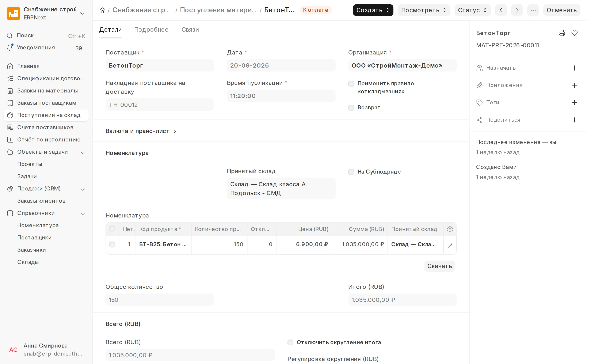Open table settings gear icon
This screenshot has width=591, height=364.
pyautogui.click(x=450, y=229)
